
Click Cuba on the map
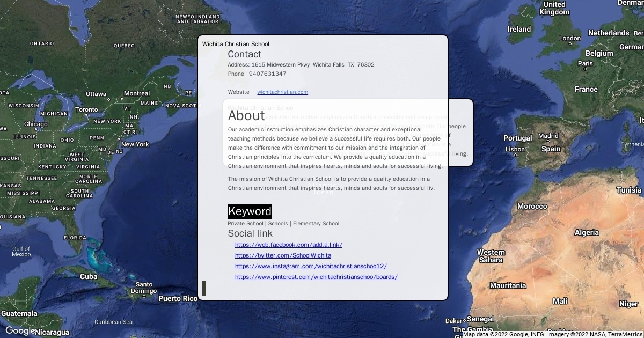pos(89,276)
